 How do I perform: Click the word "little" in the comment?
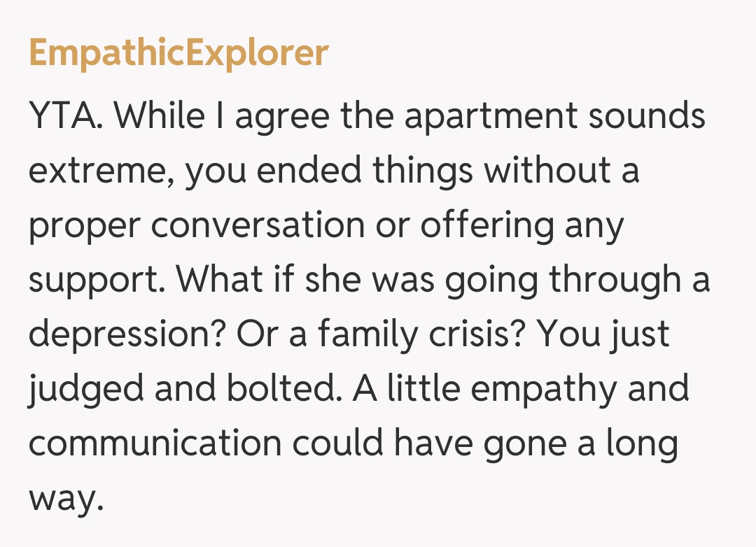tap(425, 390)
